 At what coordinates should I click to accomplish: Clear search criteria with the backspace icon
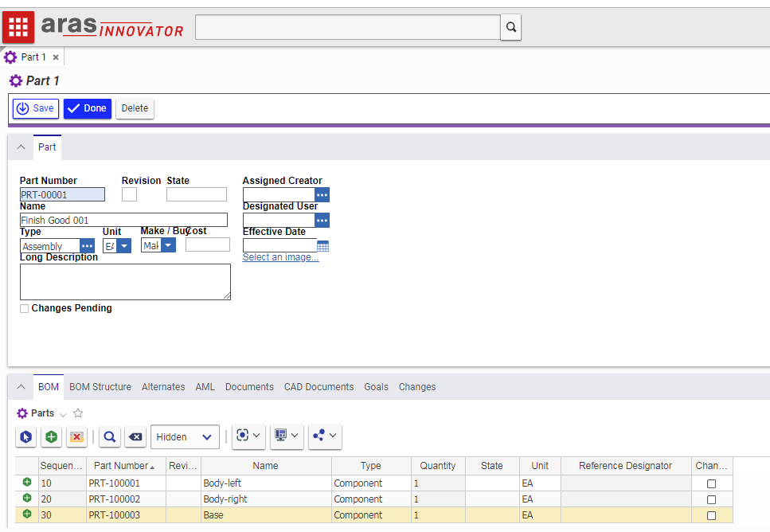135,436
